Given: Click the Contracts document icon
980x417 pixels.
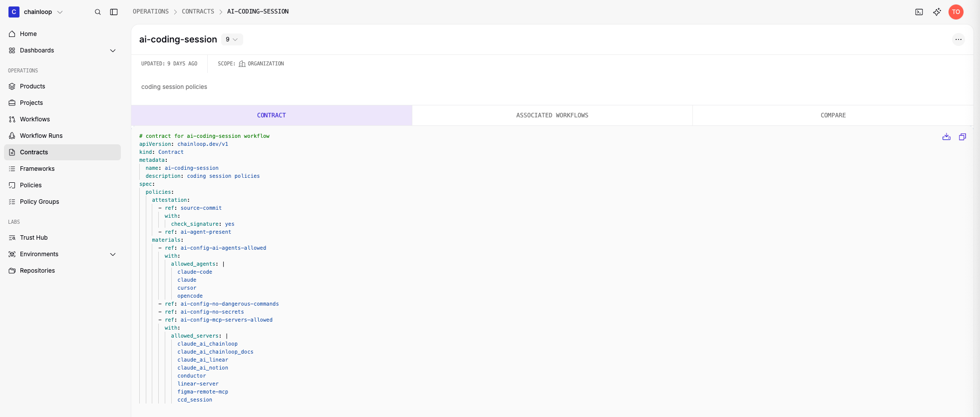Looking at the screenshot, I should pyautogui.click(x=12, y=152).
